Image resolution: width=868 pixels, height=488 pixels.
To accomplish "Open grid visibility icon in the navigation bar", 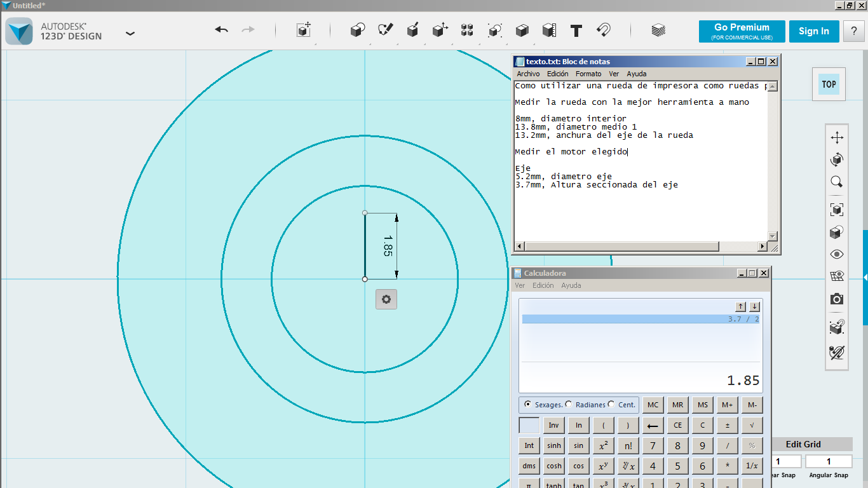I will (837, 276).
